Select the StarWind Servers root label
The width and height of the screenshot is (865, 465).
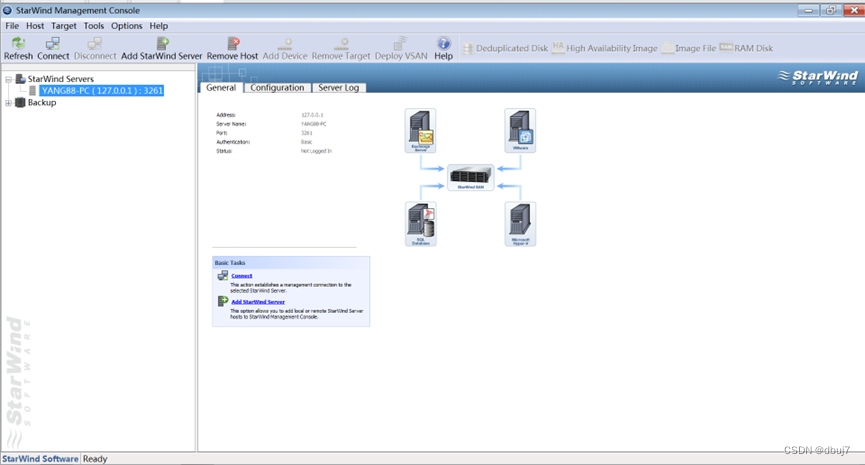click(x=61, y=79)
